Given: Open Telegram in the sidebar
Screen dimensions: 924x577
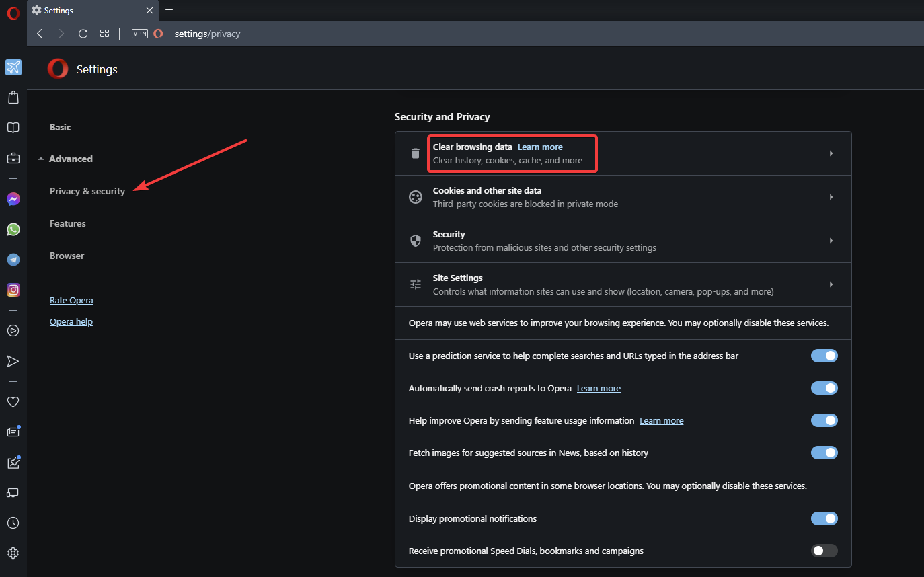Looking at the screenshot, I should tap(13, 260).
